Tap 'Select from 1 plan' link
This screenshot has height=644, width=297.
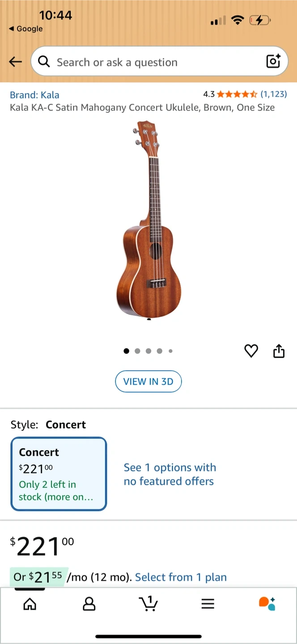181,577
